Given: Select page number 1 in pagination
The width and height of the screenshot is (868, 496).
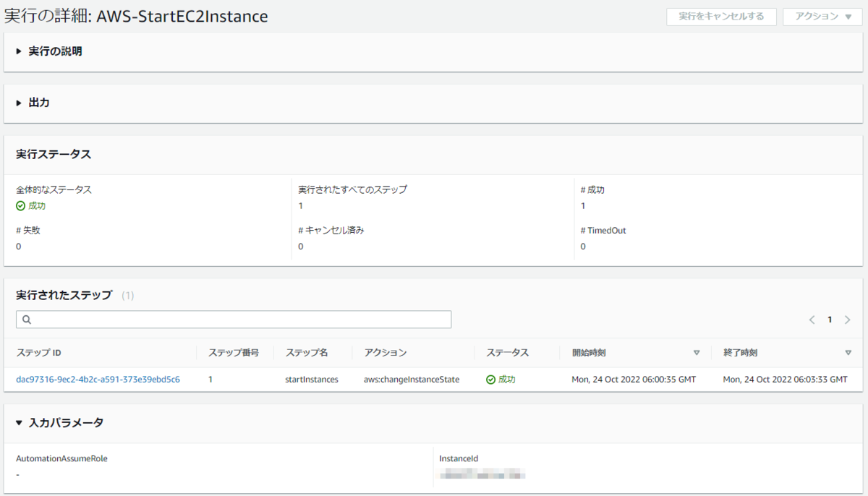Looking at the screenshot, I should point(830,320).
